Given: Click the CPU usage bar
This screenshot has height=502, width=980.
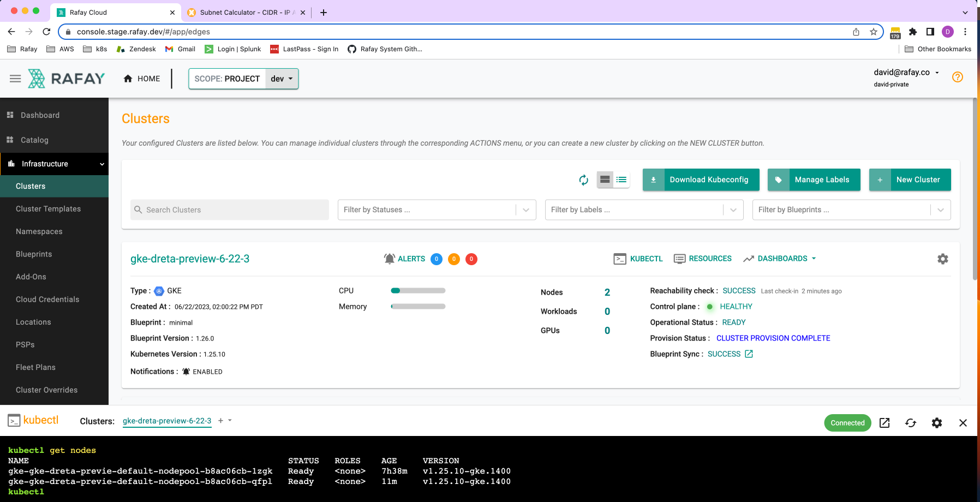Looking at the screenshot, I should [x=418, y=291].
